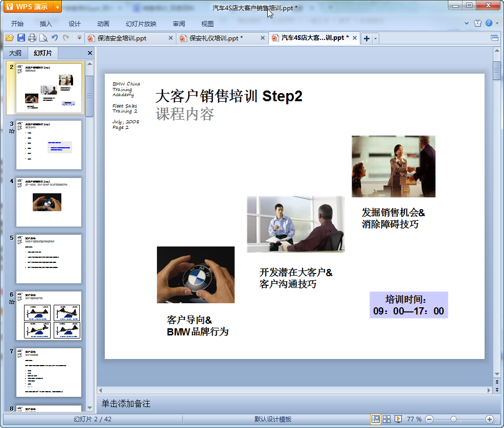Open the 视图 menu tab
The image size is (504, 428).
[x=208, y=24]
